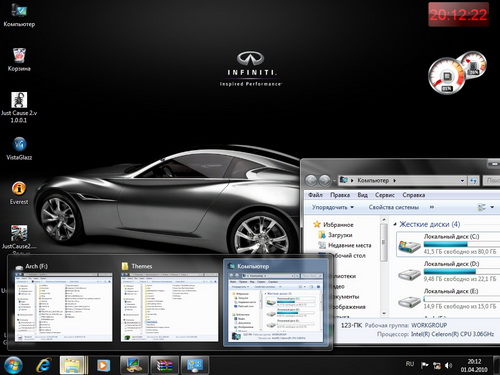Select Локальный диск (E:) drive
Image resolution: width=500 pixels, height=375 pixels.
[448, 299]
